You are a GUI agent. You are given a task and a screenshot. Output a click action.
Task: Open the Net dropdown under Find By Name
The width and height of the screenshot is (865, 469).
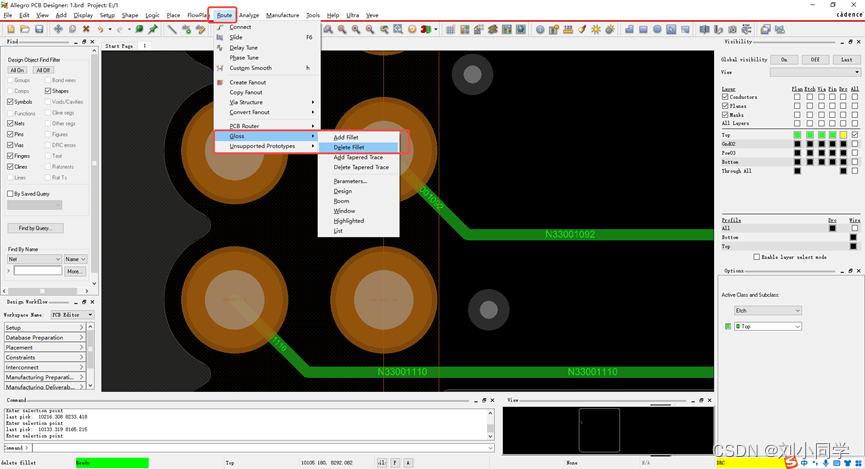click(x=34, y=259)
